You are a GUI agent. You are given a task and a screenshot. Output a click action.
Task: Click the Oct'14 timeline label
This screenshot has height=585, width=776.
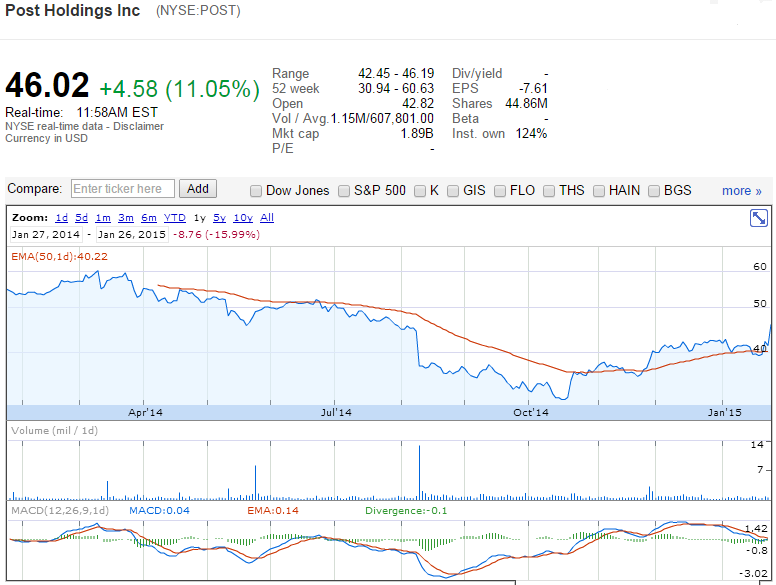[531, 412]
